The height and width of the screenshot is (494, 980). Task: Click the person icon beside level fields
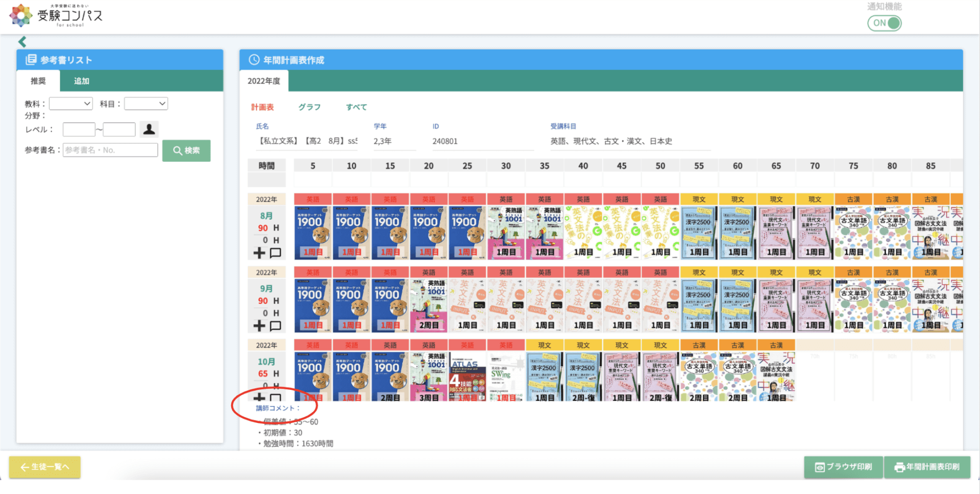point(149,129)
